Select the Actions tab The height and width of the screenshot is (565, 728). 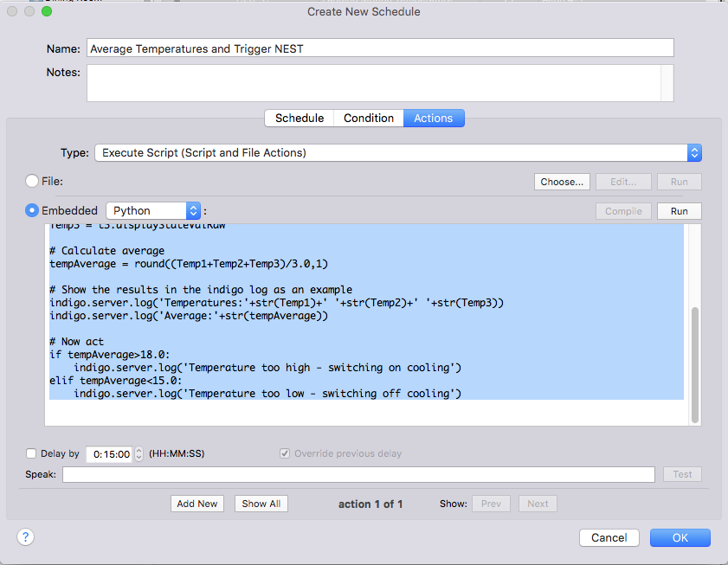[x=434, y=118]
